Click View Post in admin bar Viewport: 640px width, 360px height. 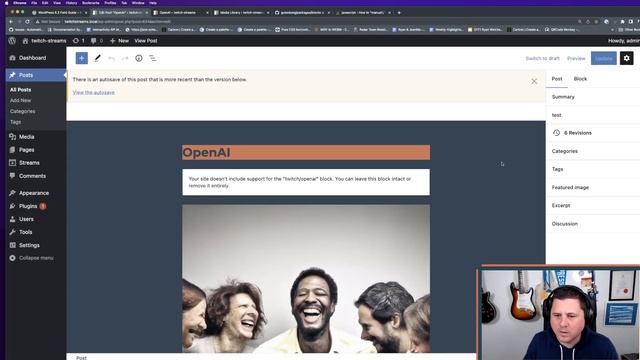(146, 41)
